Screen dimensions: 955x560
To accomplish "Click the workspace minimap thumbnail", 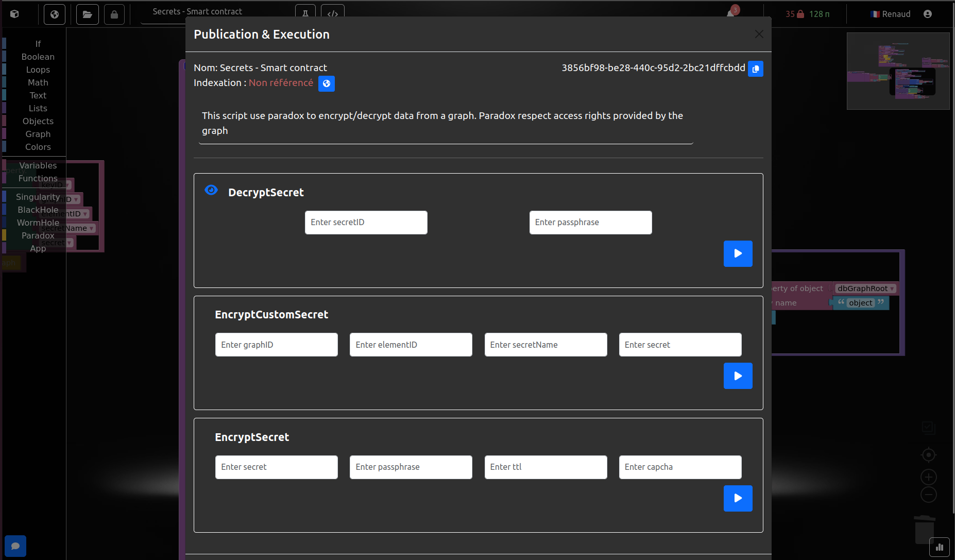I will click(898, 71).
